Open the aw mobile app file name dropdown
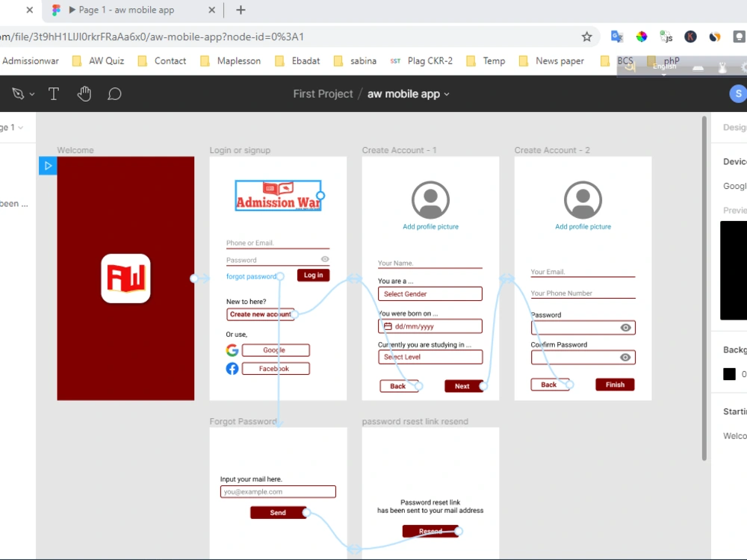 446,94
